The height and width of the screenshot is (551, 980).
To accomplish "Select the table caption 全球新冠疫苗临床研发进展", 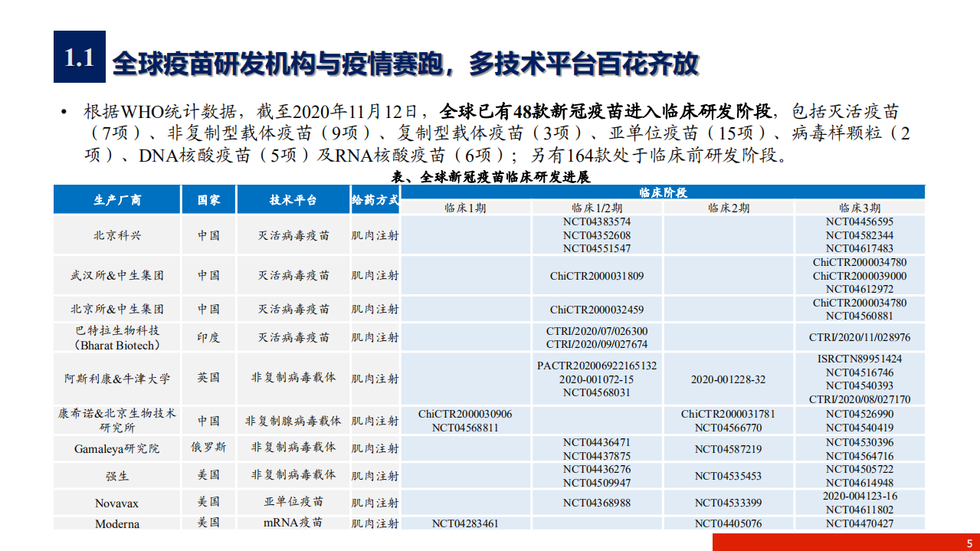I will 490,177.
